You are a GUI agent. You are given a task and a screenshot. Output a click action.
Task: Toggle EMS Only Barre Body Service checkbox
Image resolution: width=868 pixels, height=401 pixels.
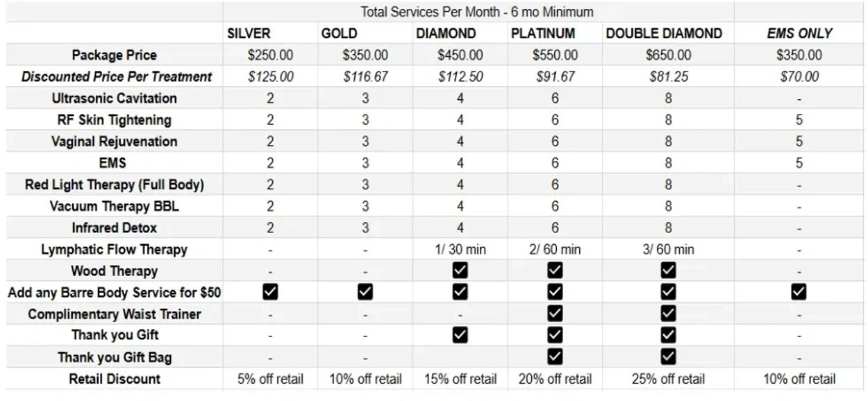799,292
